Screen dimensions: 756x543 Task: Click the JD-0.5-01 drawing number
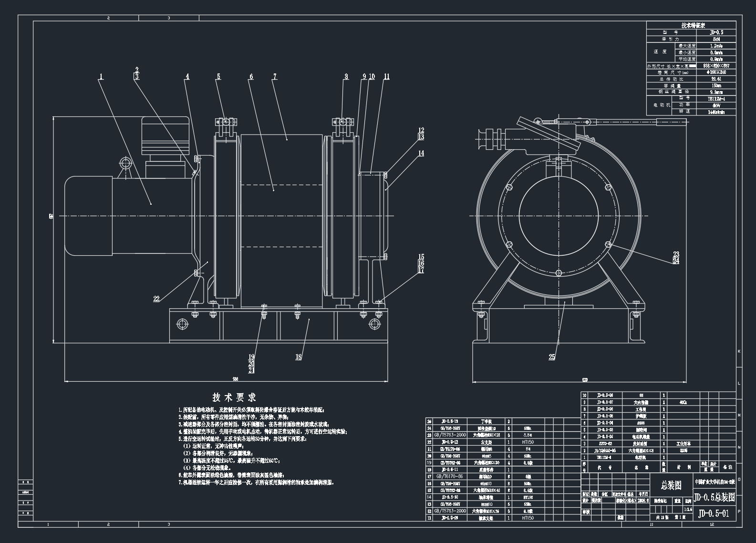pos(714,513)
